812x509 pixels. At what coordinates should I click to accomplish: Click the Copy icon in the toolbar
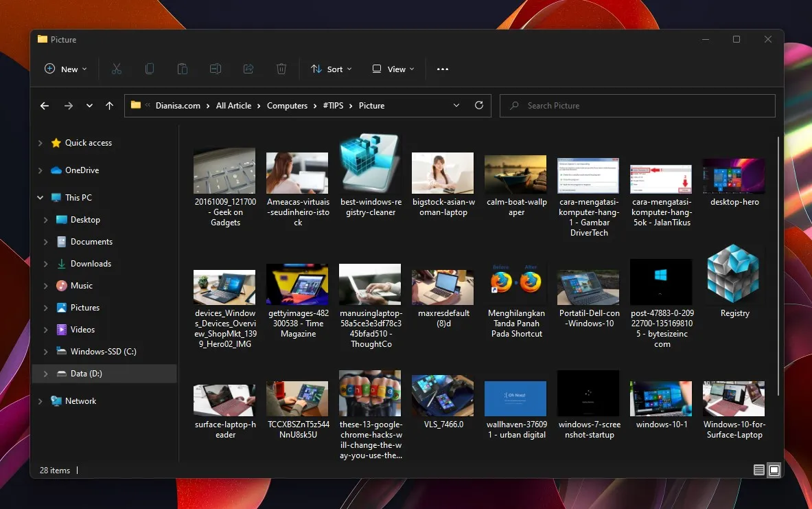150,69
